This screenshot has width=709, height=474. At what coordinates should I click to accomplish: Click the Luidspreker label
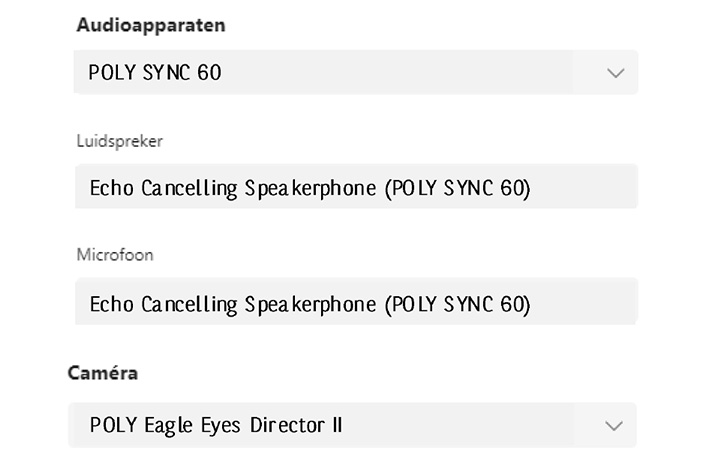[119, 141]
